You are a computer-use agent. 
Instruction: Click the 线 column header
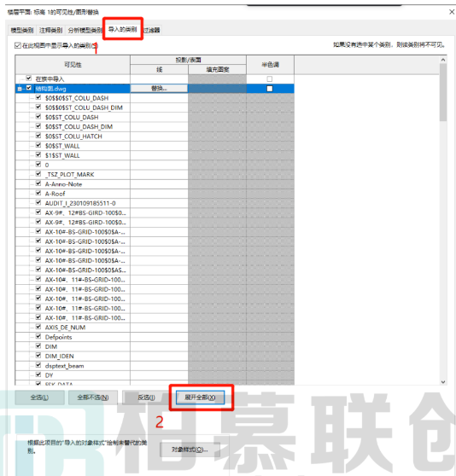159,69
